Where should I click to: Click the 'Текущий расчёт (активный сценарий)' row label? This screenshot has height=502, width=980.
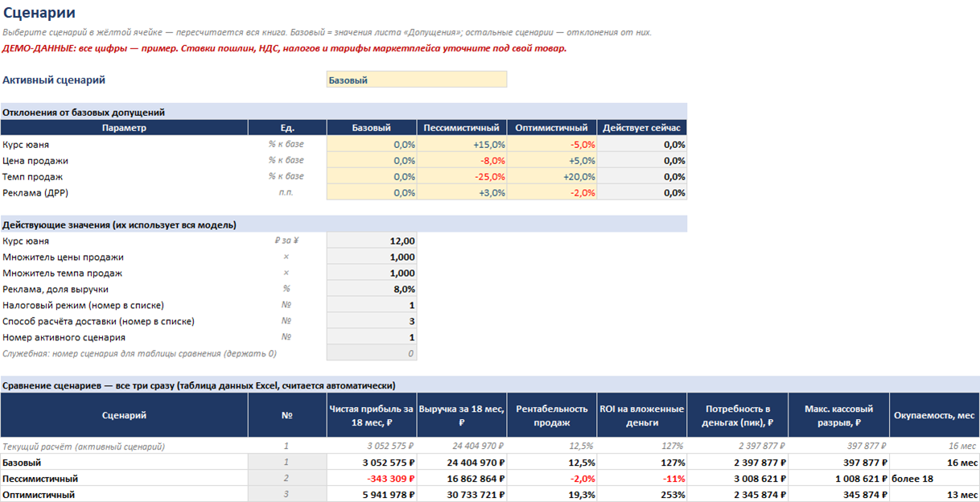pos(84,446)
